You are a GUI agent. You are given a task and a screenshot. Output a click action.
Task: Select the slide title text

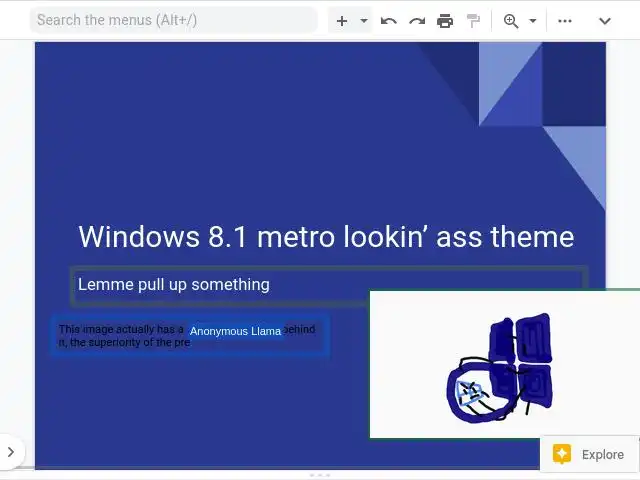pyautogui.click(x=326, y=237)
